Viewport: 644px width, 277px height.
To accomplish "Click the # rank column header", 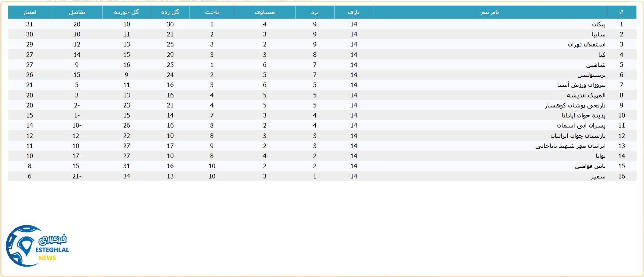I will (x=621, y=12).
